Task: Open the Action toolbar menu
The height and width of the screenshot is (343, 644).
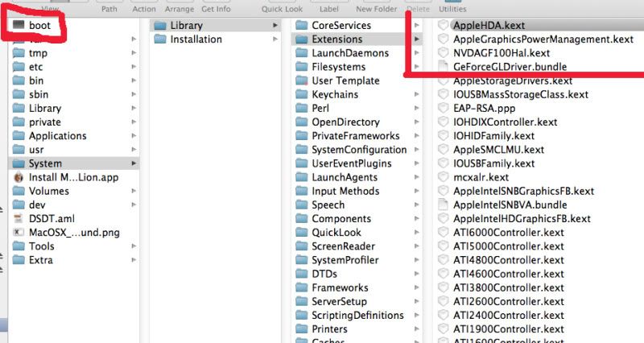Action: point(144,9)
